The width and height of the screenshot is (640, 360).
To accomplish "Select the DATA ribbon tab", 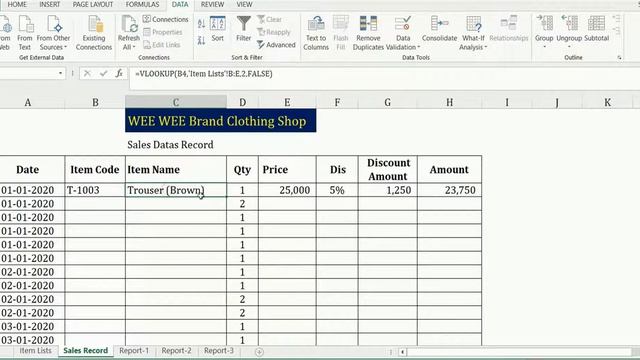I will click(x=180, y=4).
